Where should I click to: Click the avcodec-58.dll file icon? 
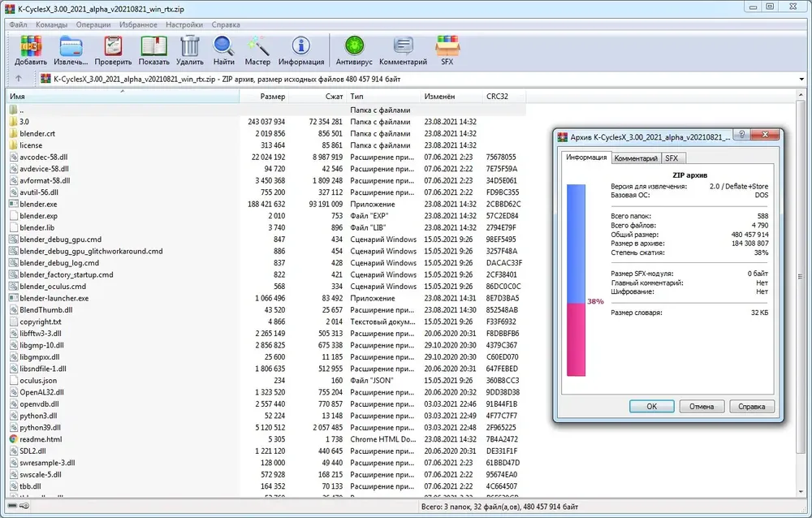click(14, 157)
